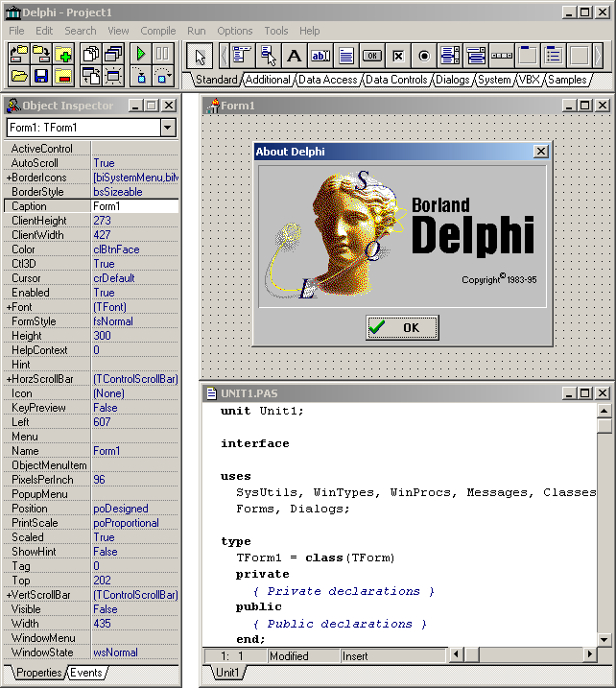Screen dimensions: 616x688
Task: Switch to the Additional palette tab
Action: [268, 80]
